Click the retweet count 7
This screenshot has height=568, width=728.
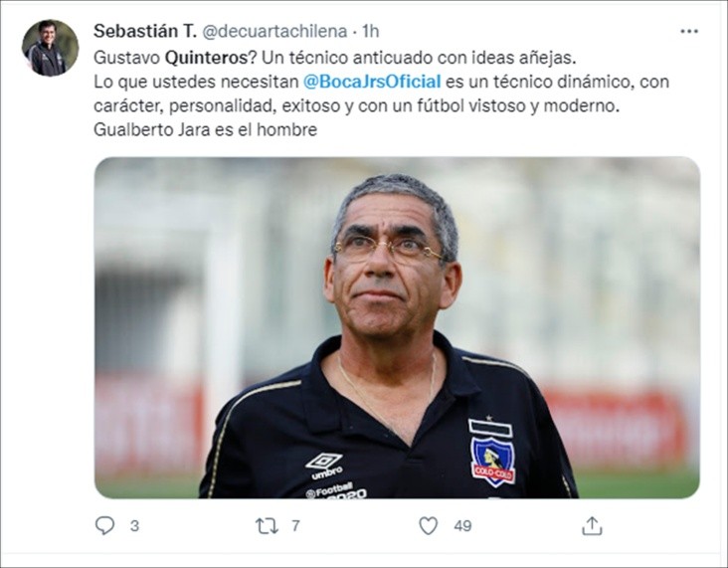coord(295,526)
